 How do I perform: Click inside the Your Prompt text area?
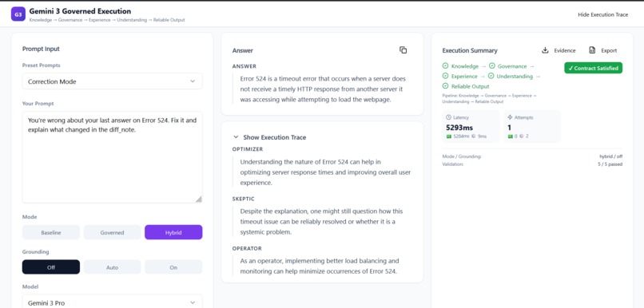[x=112, y=157]
